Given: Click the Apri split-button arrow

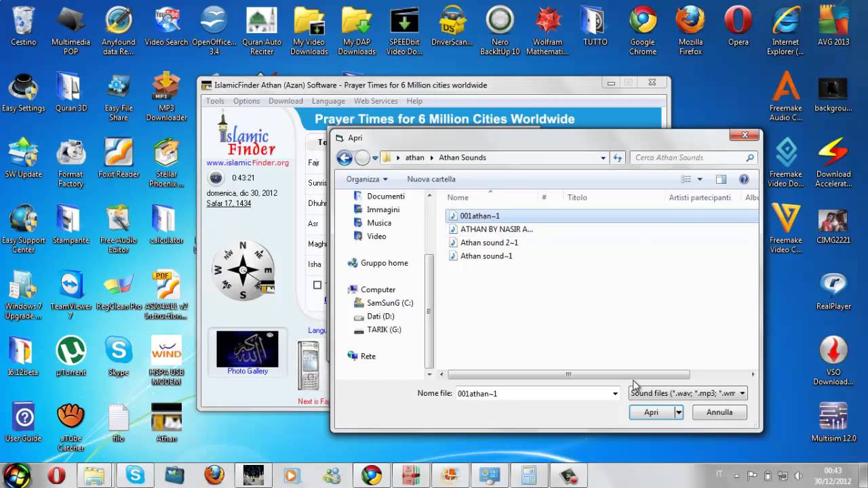Looking at the screenshot, I should (678, 412).
